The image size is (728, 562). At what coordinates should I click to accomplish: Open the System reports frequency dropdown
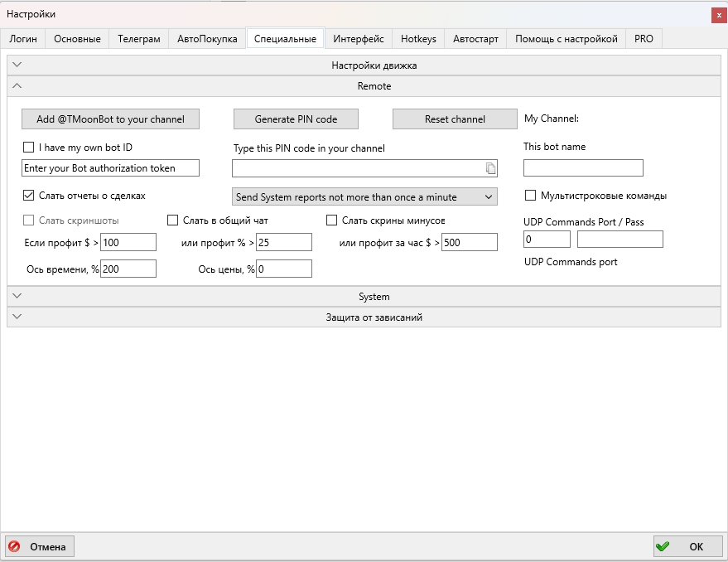(364, 197)
